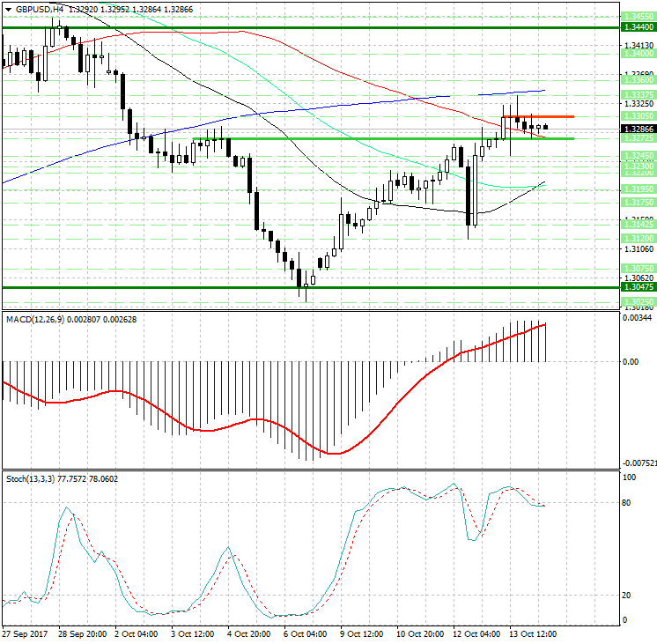Click the 1.32725 price level label
The image size is (657, 644).
[639, 138]
